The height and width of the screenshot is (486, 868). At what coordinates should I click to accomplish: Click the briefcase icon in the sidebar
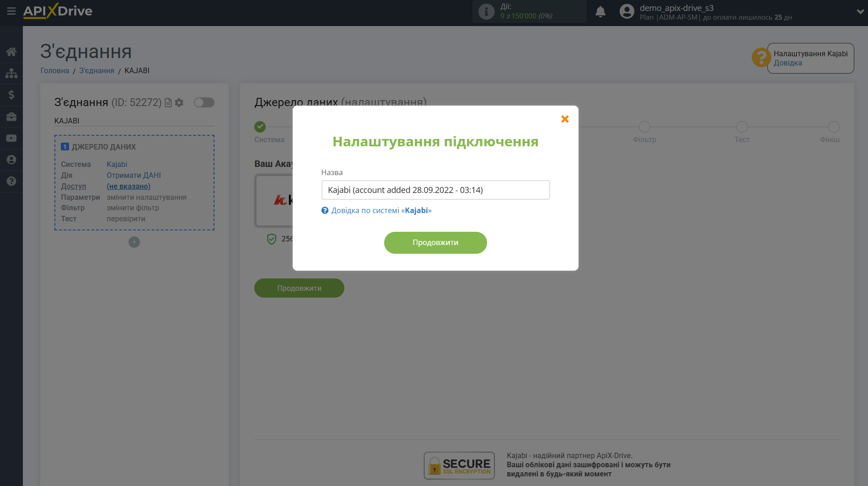(x=11, y=117)
